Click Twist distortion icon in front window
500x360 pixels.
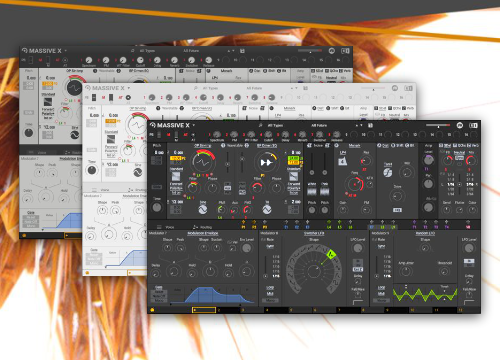(x=388, y=172)
